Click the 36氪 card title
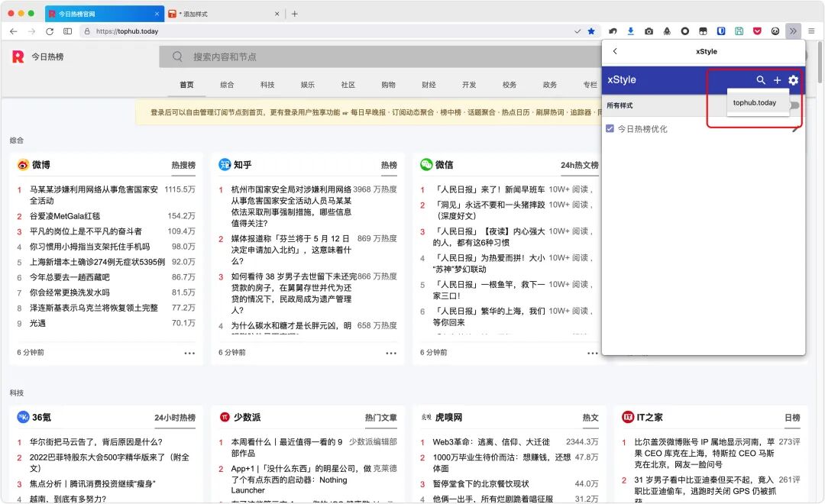825x504 pixels. point(41,417)
